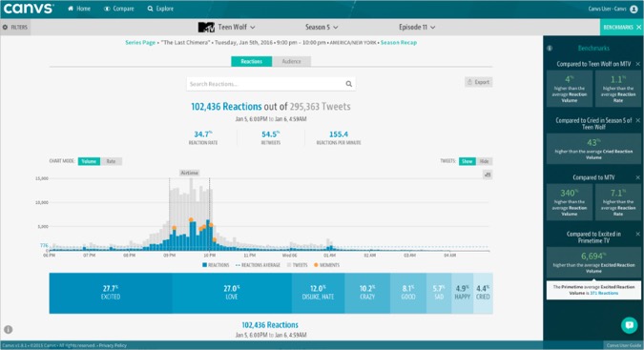
Task: Click the Benchmarks panel info icon
Action: tap(550, 48)
